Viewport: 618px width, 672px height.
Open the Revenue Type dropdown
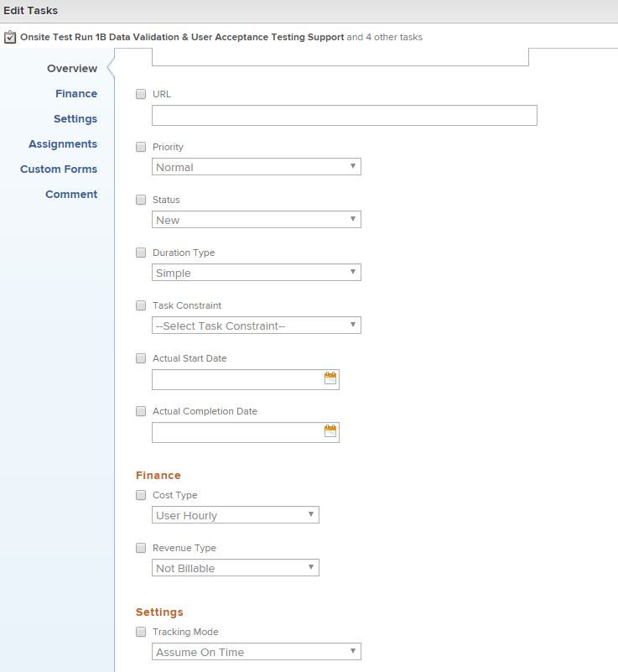pos(235,568)
